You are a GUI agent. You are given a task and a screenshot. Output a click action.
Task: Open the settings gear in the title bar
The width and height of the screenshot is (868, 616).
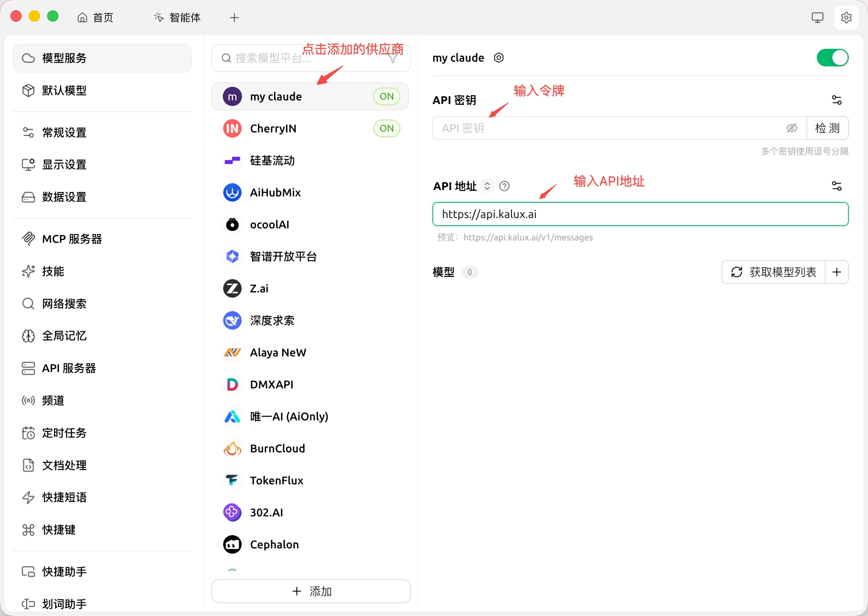(x=846, y=18)
